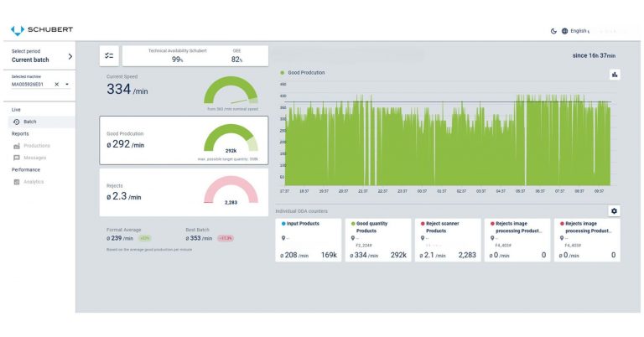Expand the Current batch period selector
The image size is (644, 337).
pyautogui.click(x=70, y=56)
